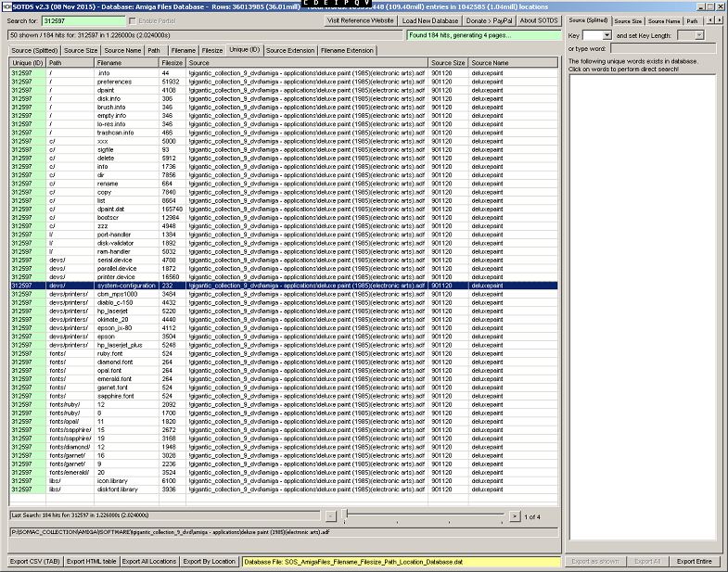The height and width of the screenshot is (572, 728).
Task: Click the page navigation slider track
Action: click(x=425, y=515)
